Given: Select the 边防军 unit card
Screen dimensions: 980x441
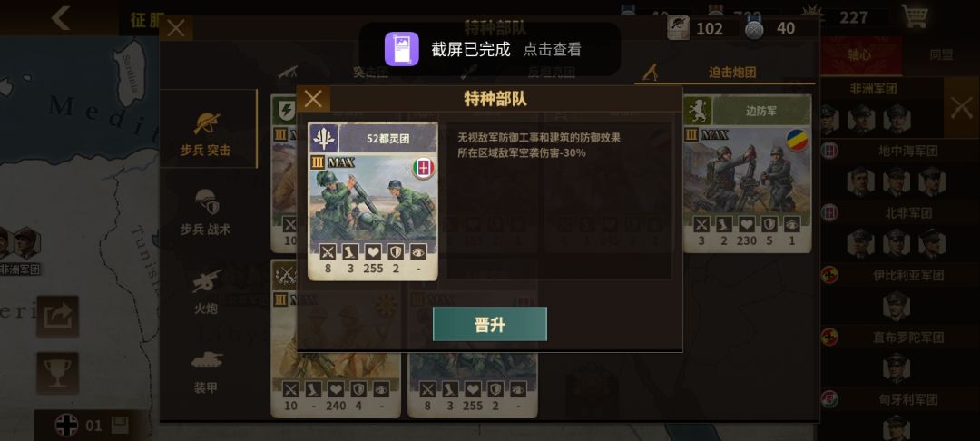Looking at the screenshot, I should click(748, 173).
